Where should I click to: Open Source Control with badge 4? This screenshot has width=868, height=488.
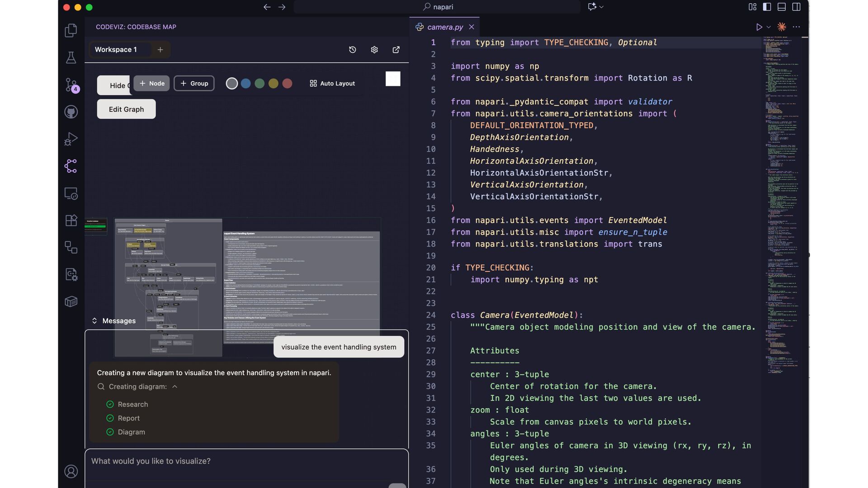pyautogui.click(x=71, y=85)
